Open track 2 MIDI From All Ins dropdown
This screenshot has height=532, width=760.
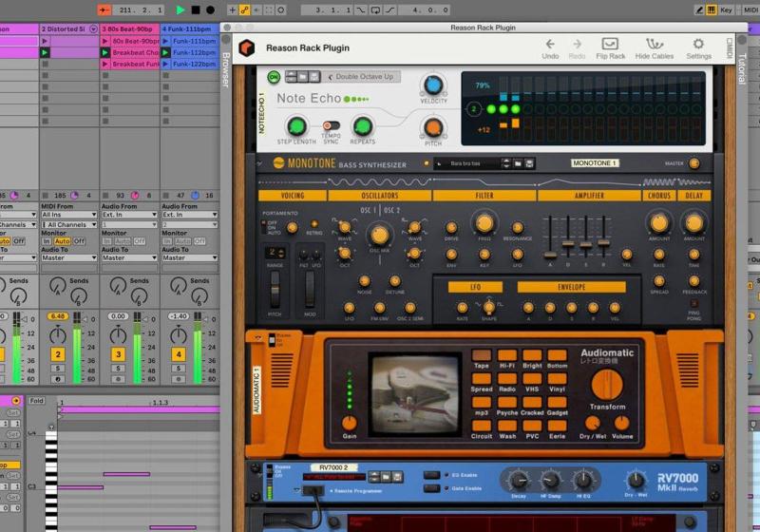click(x=68, y=215)
